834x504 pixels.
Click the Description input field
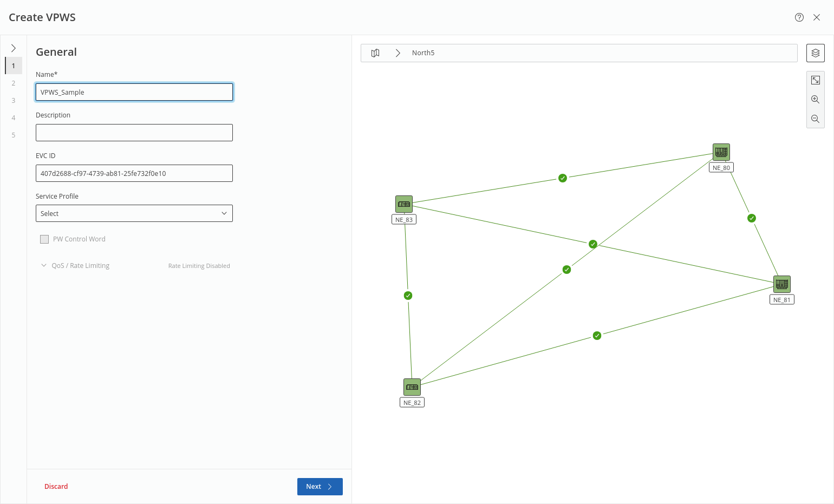(134, 133)
